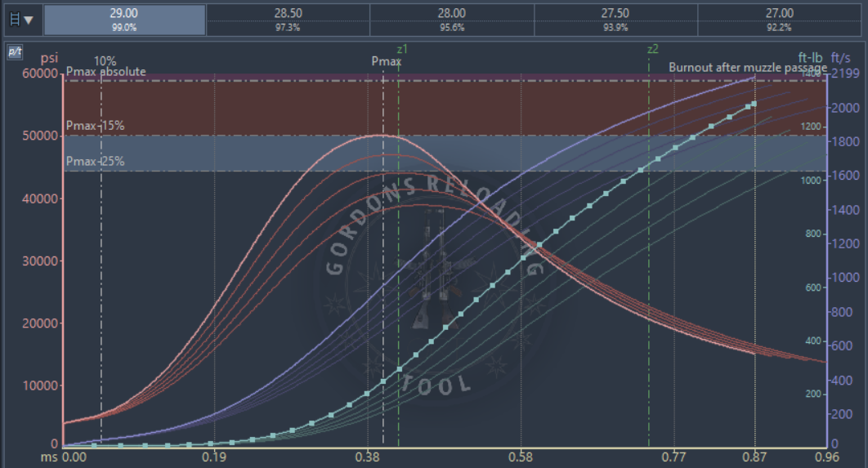
Task: Select the Pmax absolute limit label
Action: 105,72
